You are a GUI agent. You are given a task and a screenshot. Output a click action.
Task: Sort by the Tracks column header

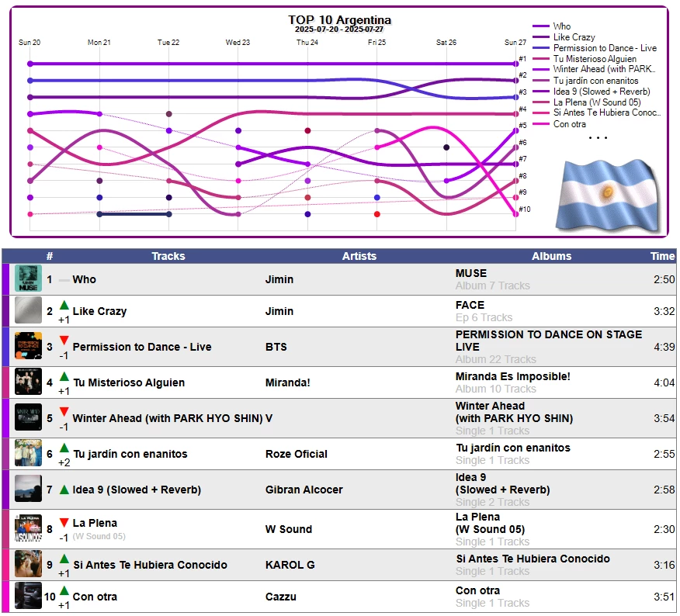(168, 256)
